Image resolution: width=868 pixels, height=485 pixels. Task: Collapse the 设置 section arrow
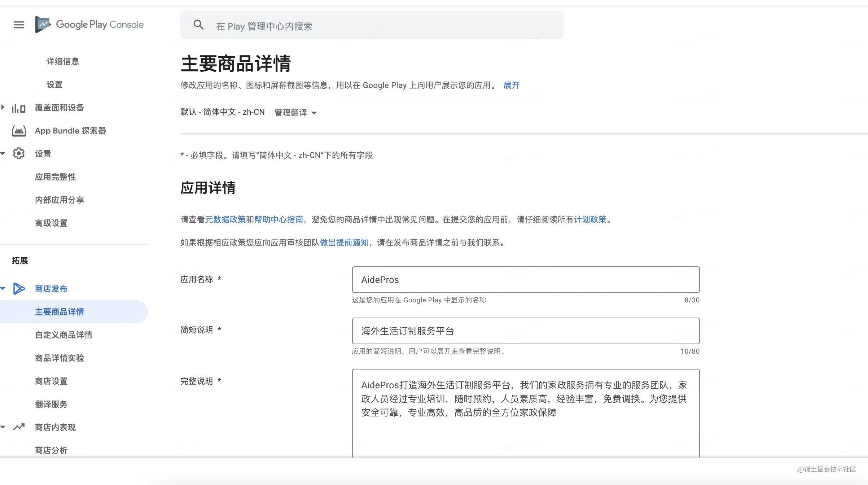coord(3,154)
